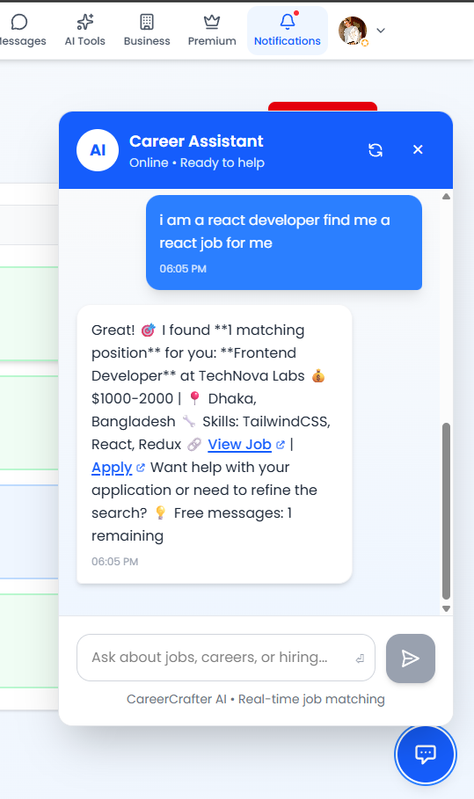Click the floating chat bubble launcher

(426, 754)
